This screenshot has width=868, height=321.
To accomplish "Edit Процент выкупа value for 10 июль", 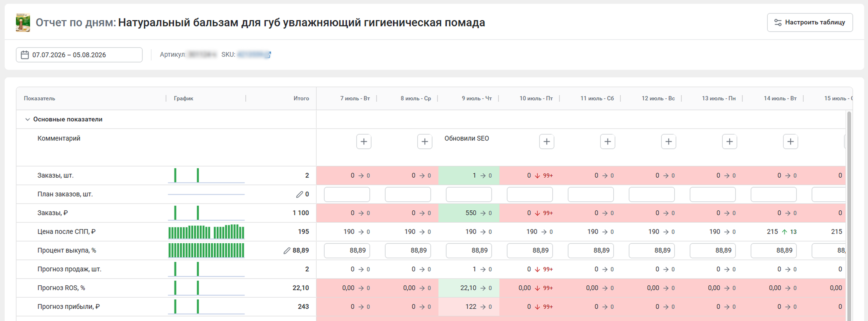I will pos(530,251).
